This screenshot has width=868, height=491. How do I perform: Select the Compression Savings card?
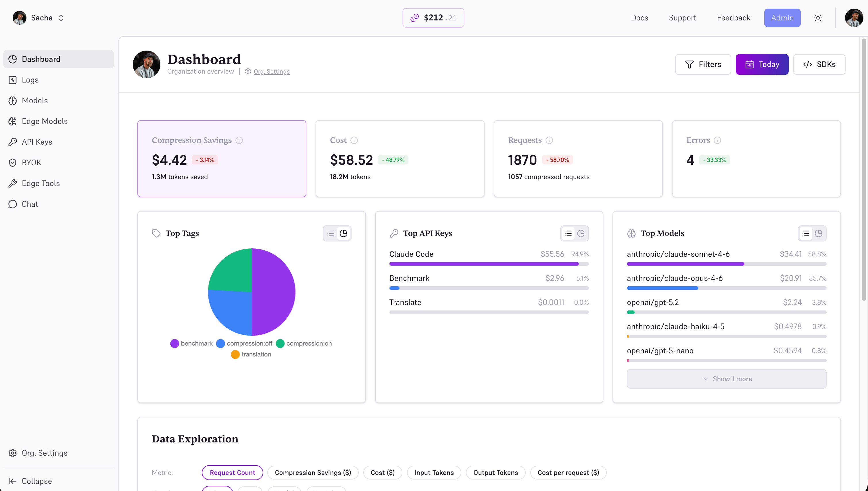(222, 158)
